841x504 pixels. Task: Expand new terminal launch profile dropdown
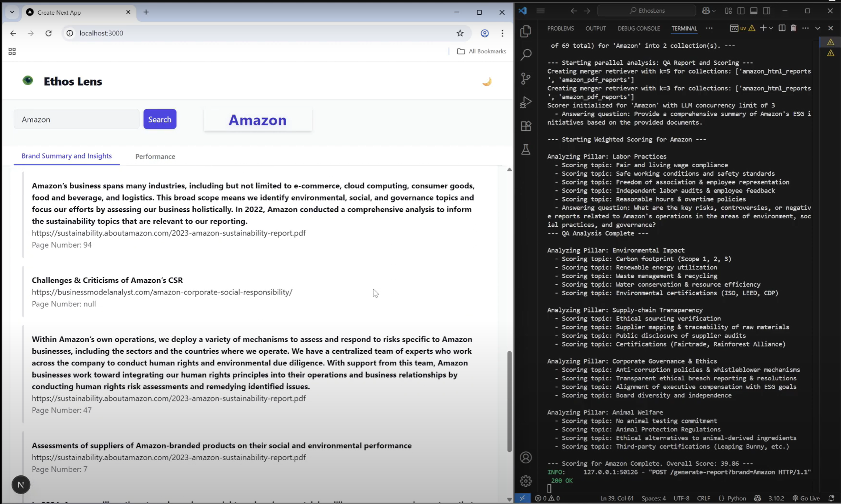tap(771, 28)
